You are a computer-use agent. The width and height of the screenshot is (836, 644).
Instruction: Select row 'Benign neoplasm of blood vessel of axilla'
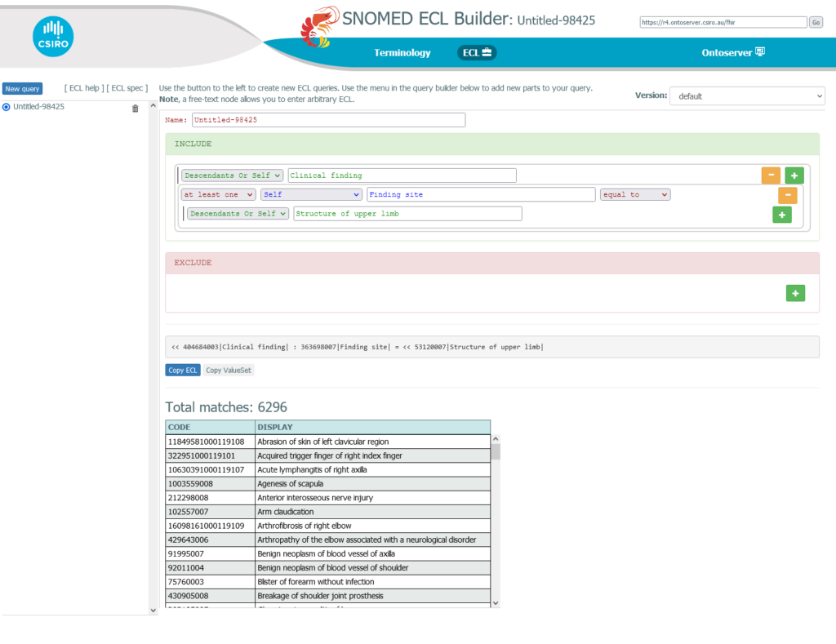[x=328, y=554]
